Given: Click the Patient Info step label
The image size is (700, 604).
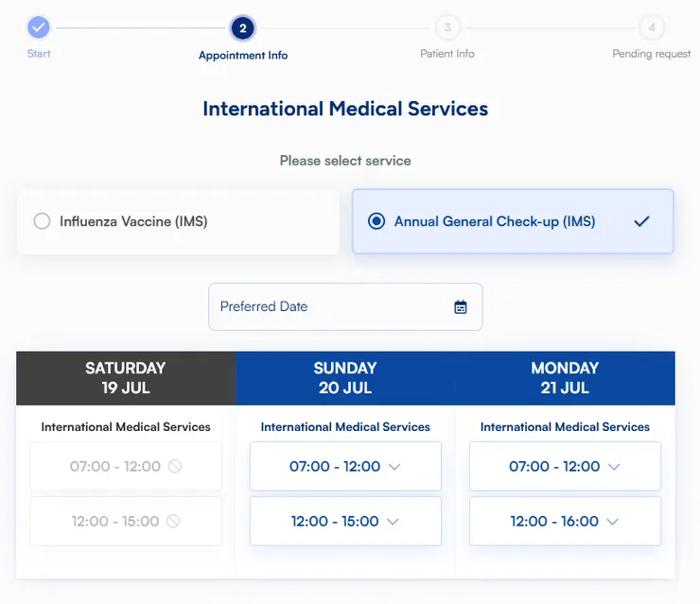Looking at the screenshot, I should click(x=447, y=54).
